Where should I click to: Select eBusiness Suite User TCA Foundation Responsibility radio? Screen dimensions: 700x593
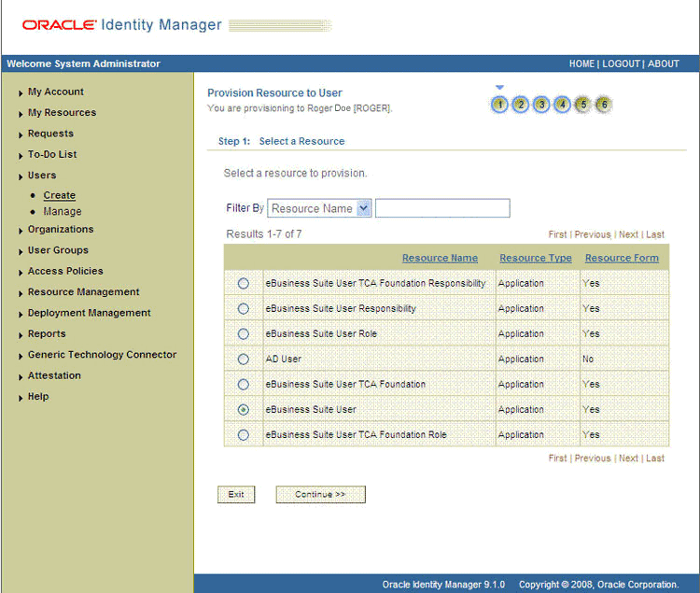tap(244, 284)
